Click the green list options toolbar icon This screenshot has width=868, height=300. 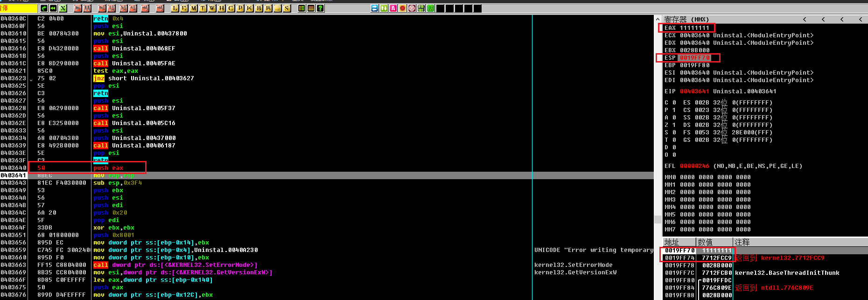(x=301, y=8)
